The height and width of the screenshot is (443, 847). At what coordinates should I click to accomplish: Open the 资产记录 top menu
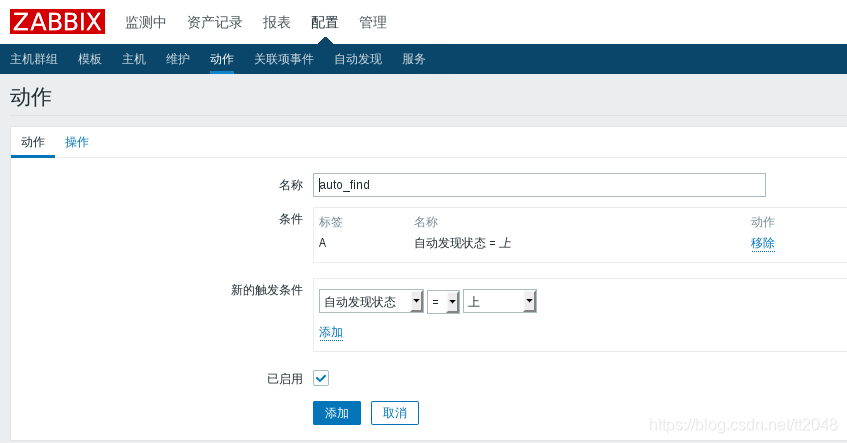point(214,22)
